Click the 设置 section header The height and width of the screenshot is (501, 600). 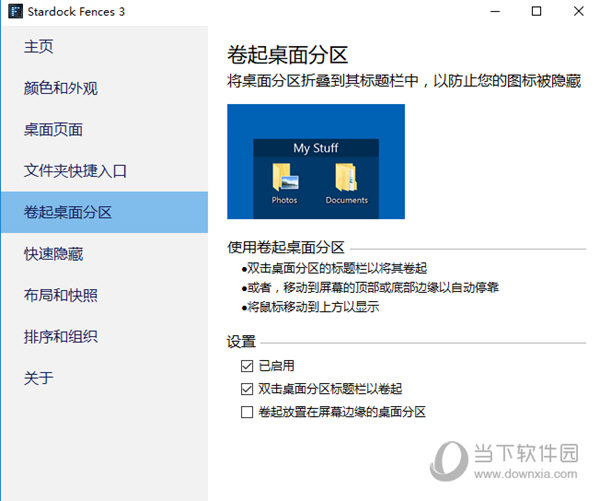coord(241,342)
